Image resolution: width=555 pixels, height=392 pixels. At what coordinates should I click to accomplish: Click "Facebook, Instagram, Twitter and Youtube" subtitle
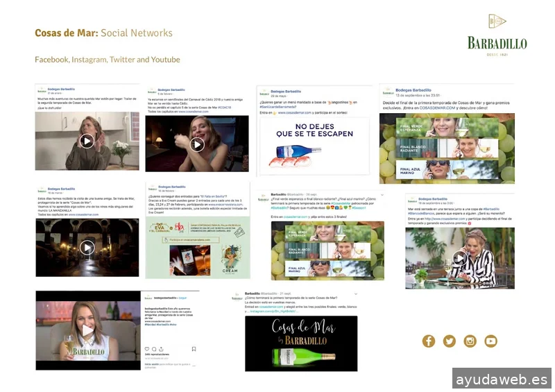tap(108, 60)
